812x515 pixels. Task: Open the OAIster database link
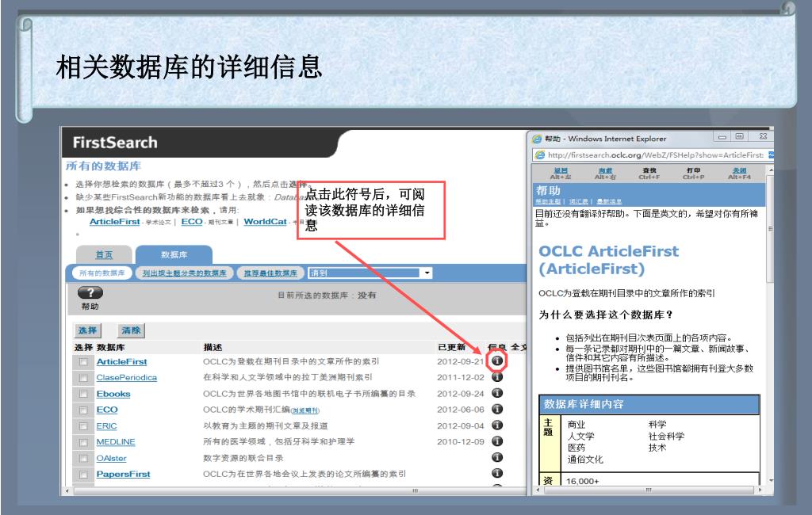(x=111, y=459)
